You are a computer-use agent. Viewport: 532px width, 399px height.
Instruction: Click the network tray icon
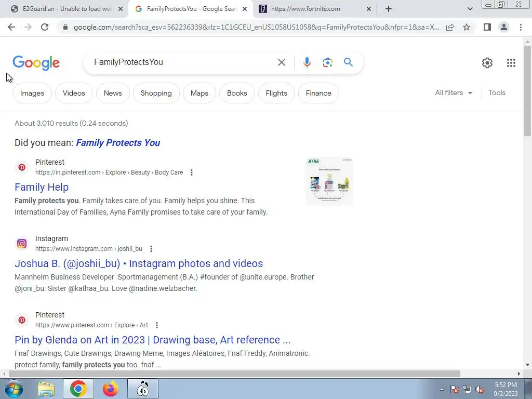(x=467, y=390)
